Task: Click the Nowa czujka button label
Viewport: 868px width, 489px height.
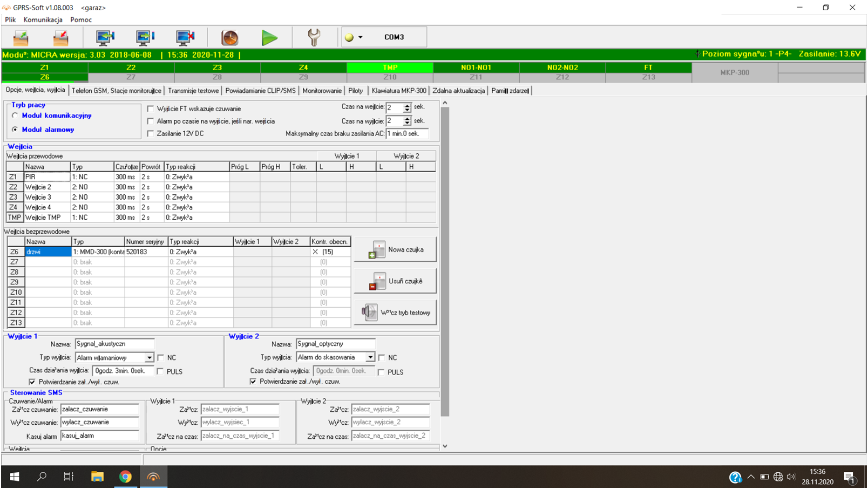Action: click(x=406, y=250)
